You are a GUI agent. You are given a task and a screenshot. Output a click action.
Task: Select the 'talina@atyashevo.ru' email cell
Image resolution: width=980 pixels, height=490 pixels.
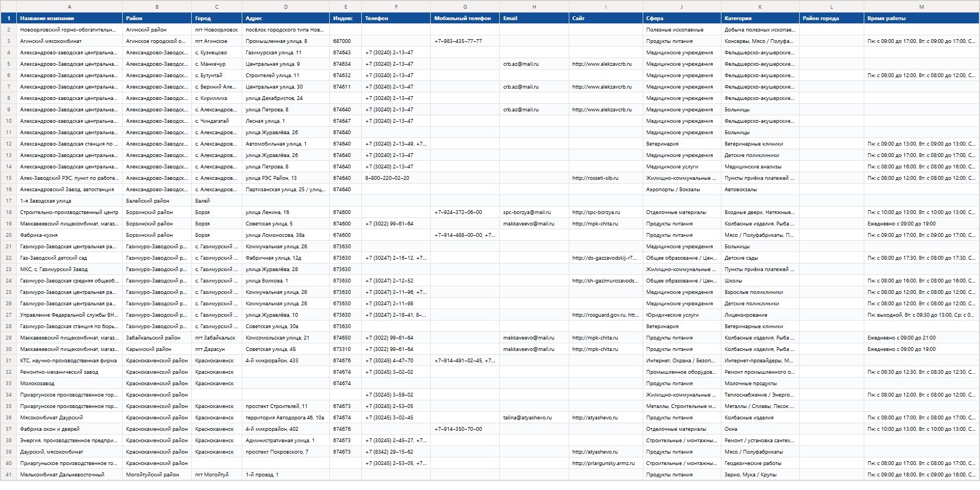click(x=535, y=418)
